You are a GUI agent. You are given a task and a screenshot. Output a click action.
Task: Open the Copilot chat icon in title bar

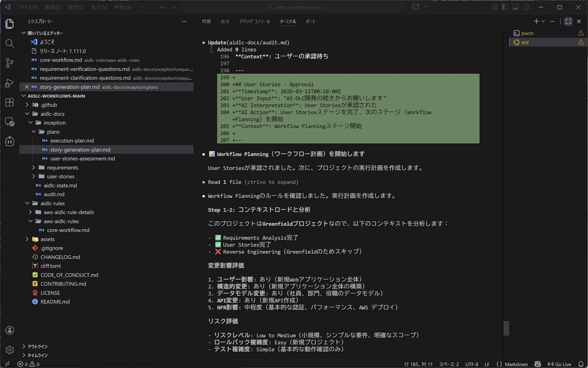point(416,7)
